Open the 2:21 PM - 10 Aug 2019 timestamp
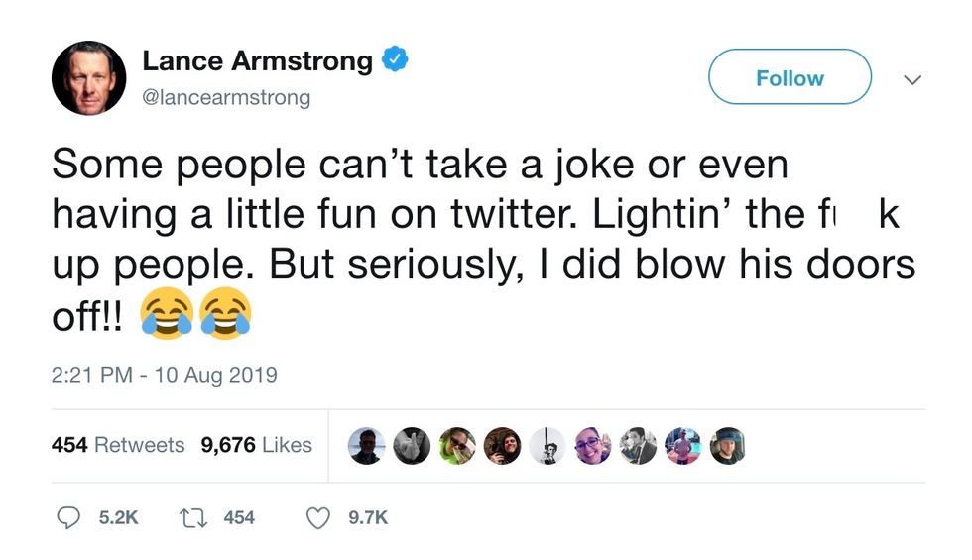This screenshot has width=972, height=560. tap(164, 375)
